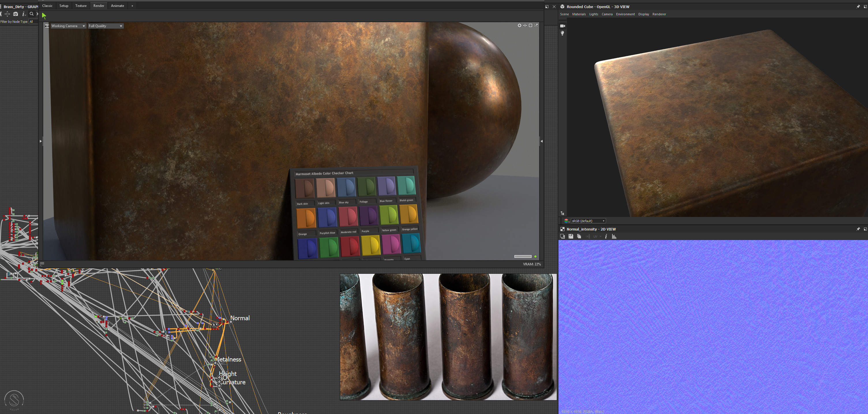Select the Curvature output node
The image size is (868, 414).
219,386
